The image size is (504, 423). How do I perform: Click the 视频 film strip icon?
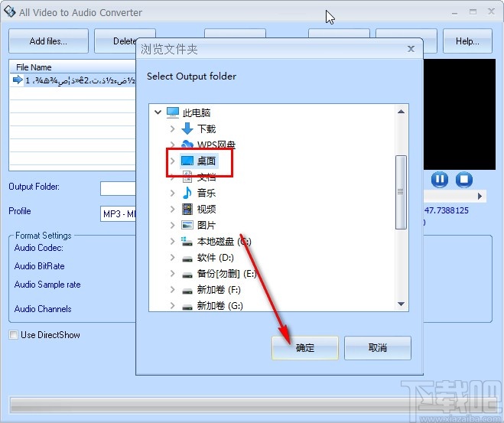click(x=187, y=209)
